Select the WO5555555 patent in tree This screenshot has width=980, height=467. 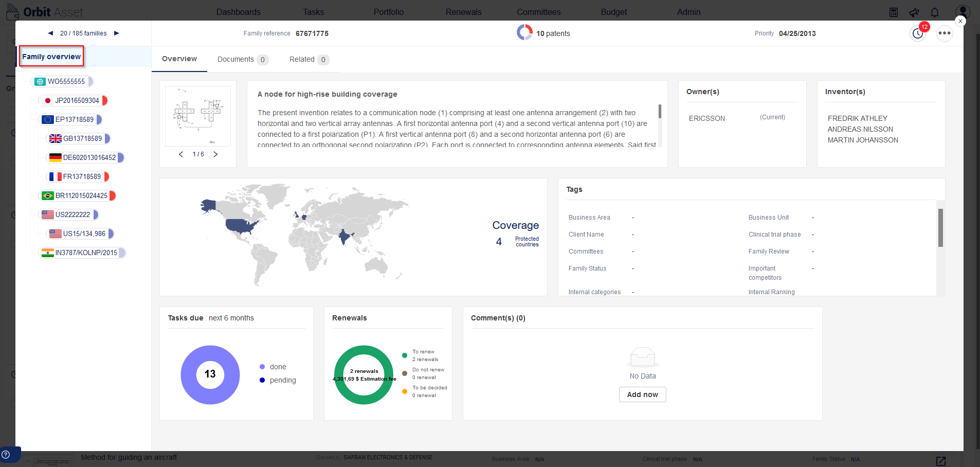click(x=62, y=81)
